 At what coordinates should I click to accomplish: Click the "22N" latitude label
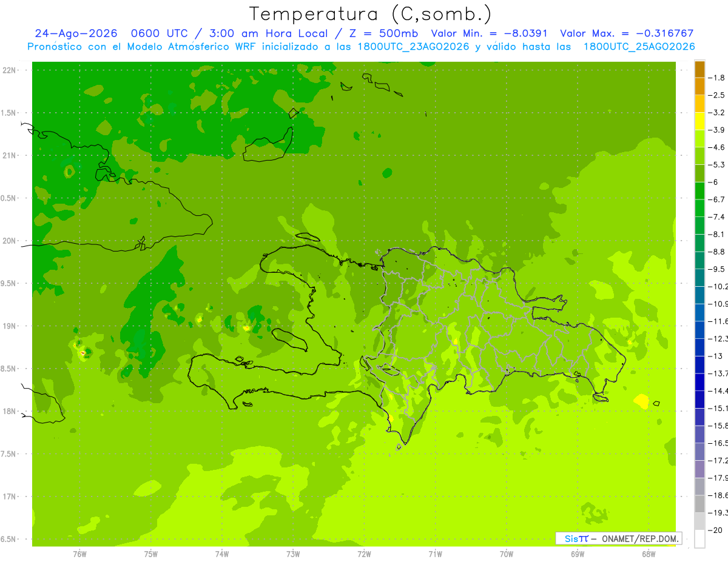click(10, 70)
